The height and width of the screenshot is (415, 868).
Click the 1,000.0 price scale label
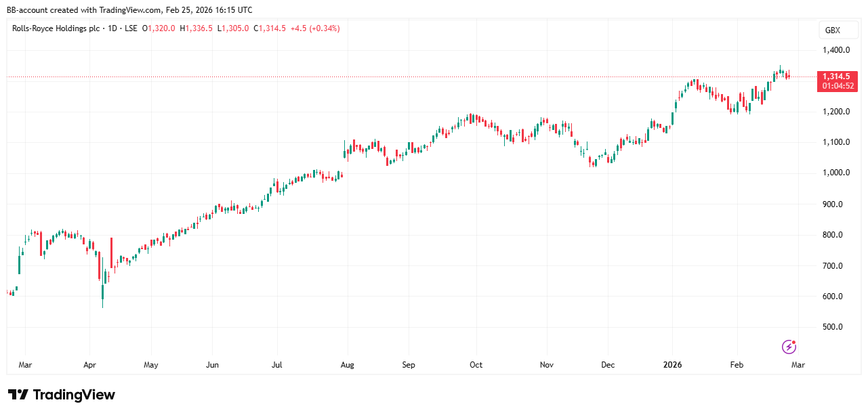pyautogui.click(x=836, y=173)
